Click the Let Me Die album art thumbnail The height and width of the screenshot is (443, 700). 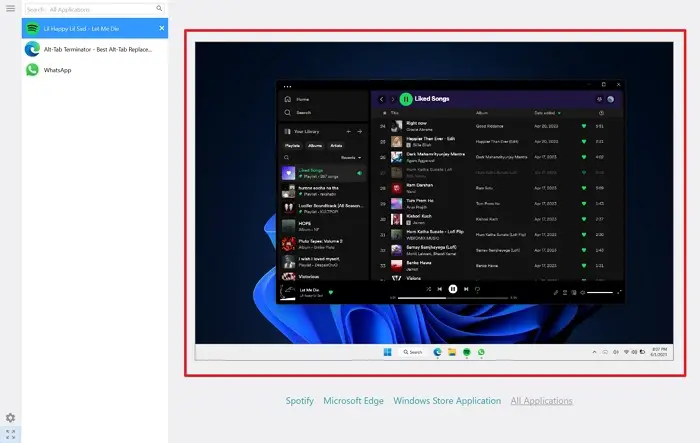pyautogui.click(x=288, y=293)
